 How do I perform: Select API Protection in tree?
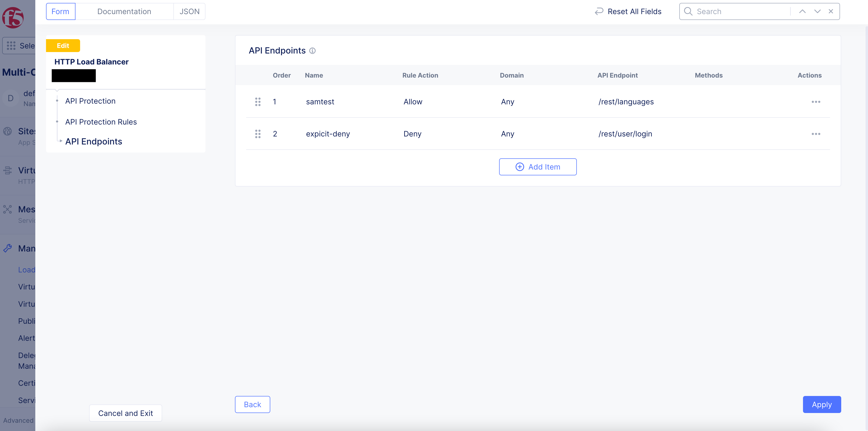tap(90, 101)
